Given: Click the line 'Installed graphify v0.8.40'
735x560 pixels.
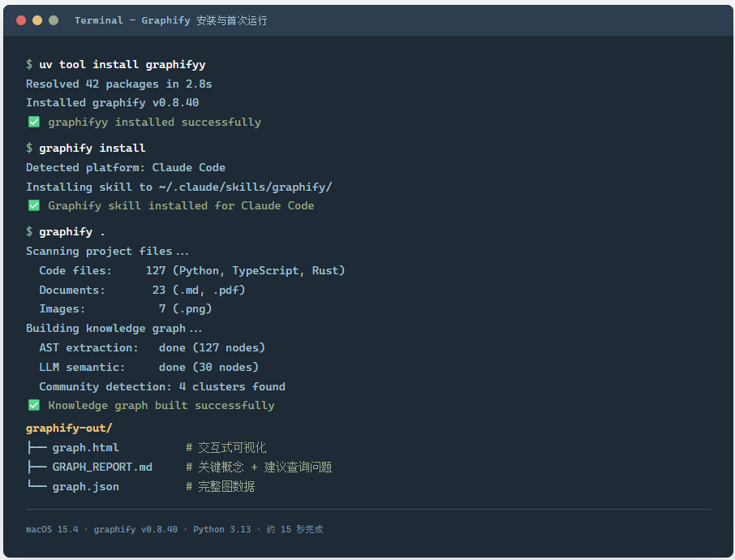Looking at the screenshot, I should 113,103.
